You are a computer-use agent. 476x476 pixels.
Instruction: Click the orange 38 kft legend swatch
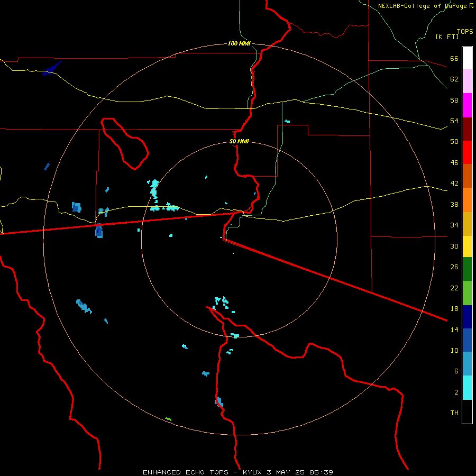467,200
